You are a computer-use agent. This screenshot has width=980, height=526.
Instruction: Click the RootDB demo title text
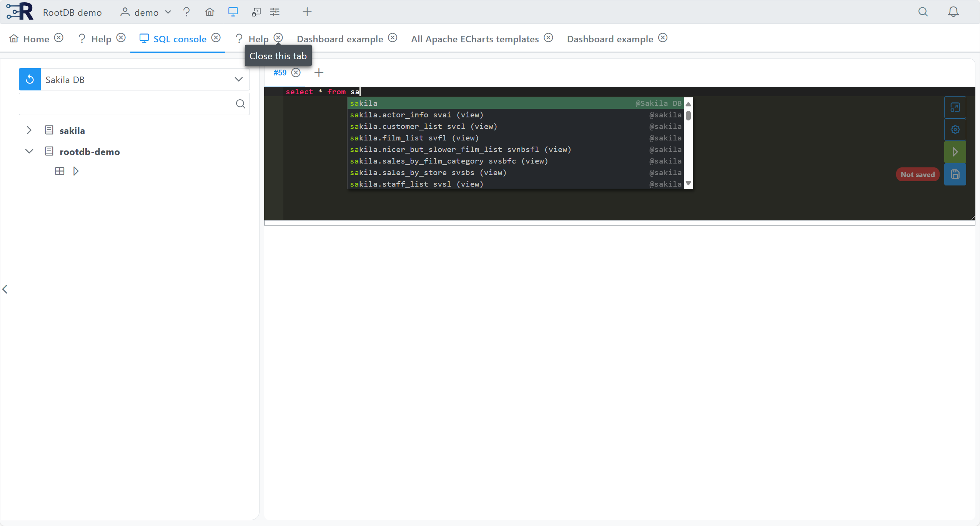[72, 12]
